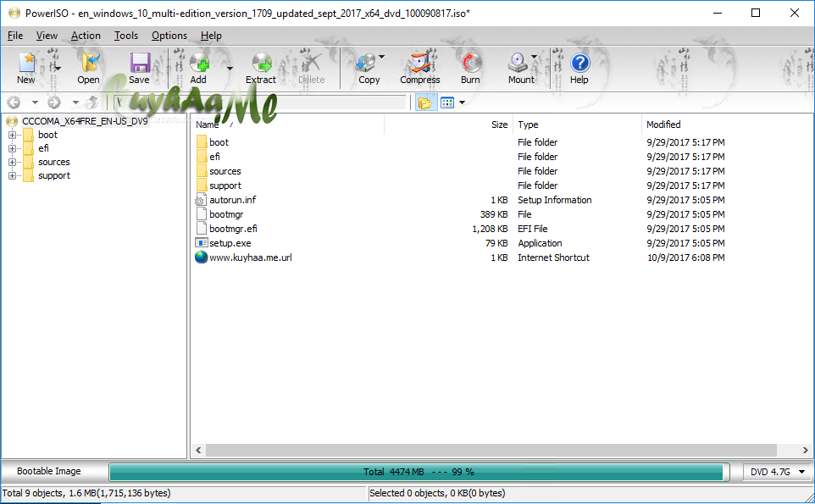
Task: Click the Total 4474 MB capacity bar
Action: (x=419, y=472)
